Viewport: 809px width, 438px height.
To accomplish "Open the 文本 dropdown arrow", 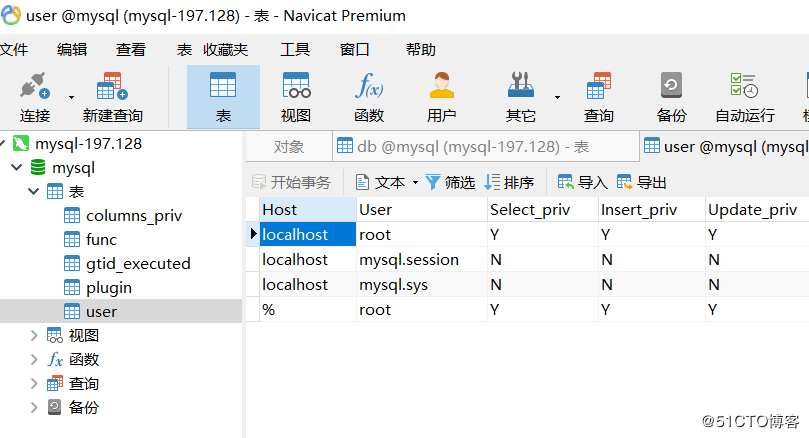I will [415, 182].
